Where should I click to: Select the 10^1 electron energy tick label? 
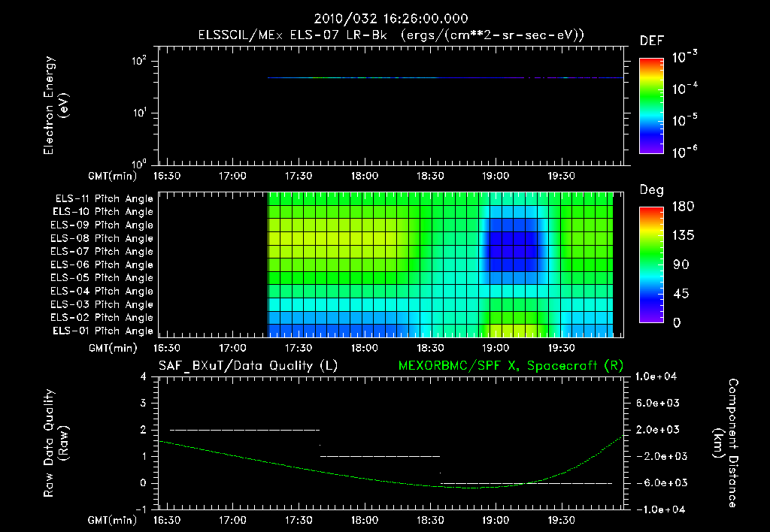139,113
